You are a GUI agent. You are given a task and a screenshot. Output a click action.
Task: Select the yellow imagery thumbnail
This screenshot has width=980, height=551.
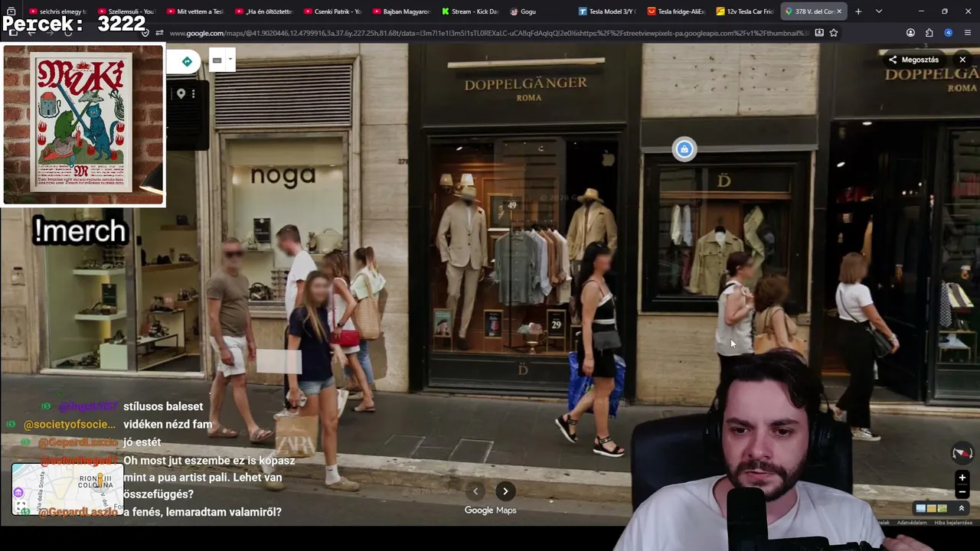pyautogui.click(x=931, y=508)
